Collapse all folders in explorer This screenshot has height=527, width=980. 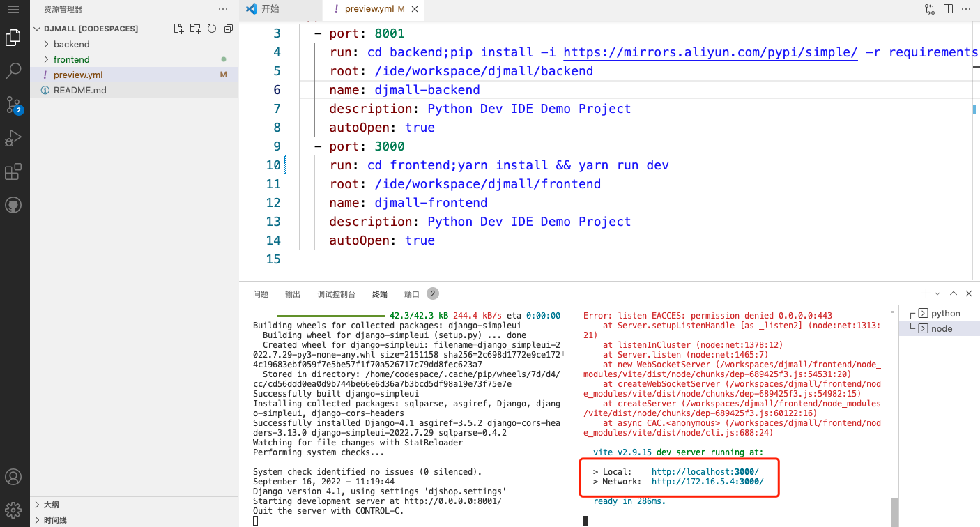tap(229, 29)
